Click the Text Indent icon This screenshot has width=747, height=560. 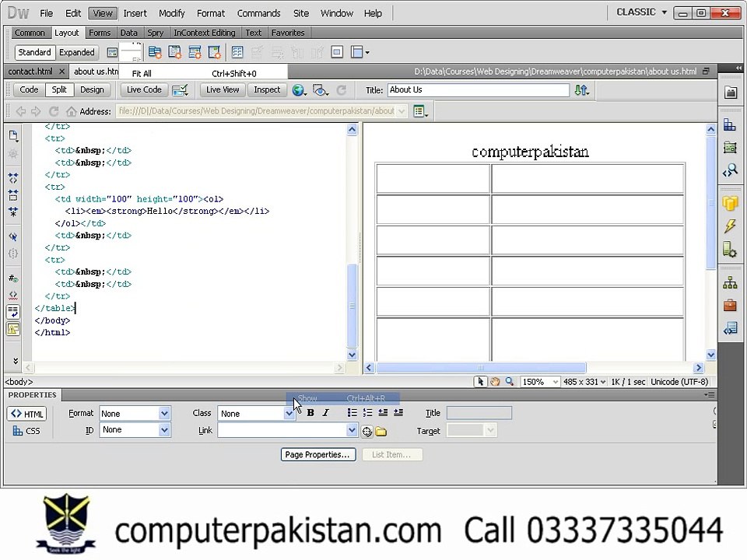(x=398, y=413)
